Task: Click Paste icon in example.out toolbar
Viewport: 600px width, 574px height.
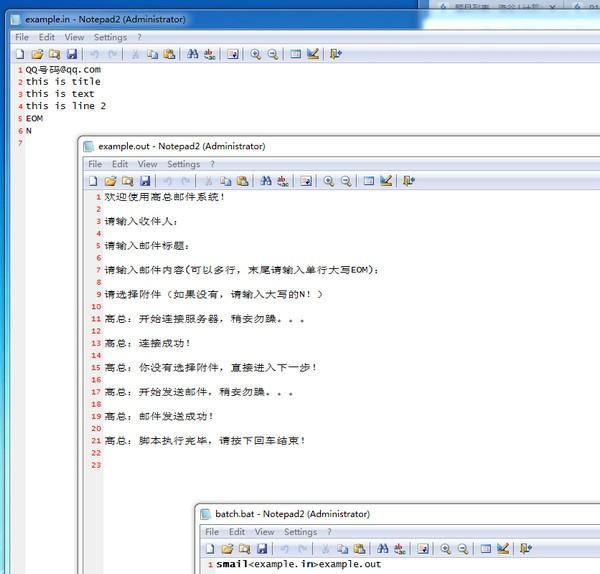Action: [243, 181]
